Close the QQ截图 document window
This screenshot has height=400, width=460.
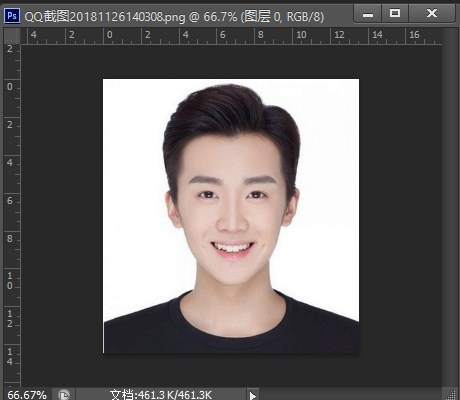[432, 14]
